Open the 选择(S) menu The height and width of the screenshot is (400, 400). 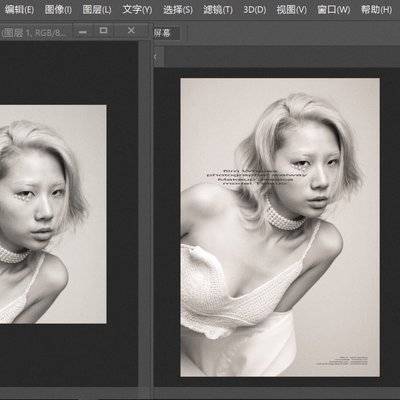coord(178,9)
